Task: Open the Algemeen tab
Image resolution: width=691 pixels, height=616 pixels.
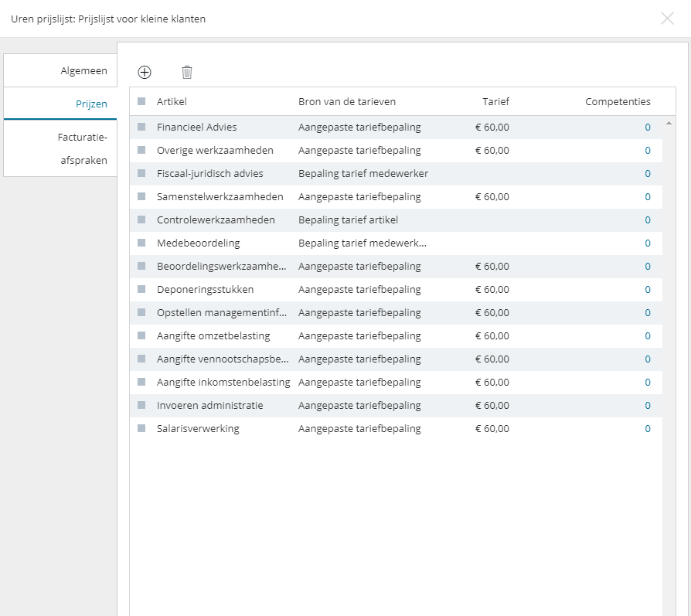Action: point(60,70)
